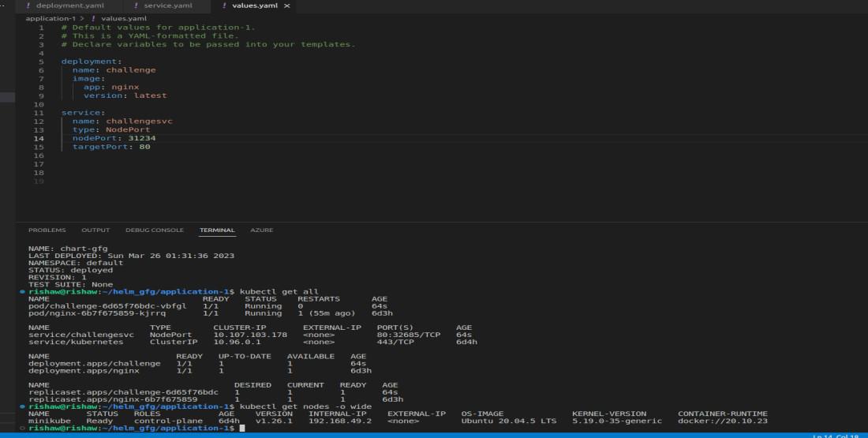Click the Ln 14, Col 18 status indicator
This screenshot has height=438, width=868.
836,435
